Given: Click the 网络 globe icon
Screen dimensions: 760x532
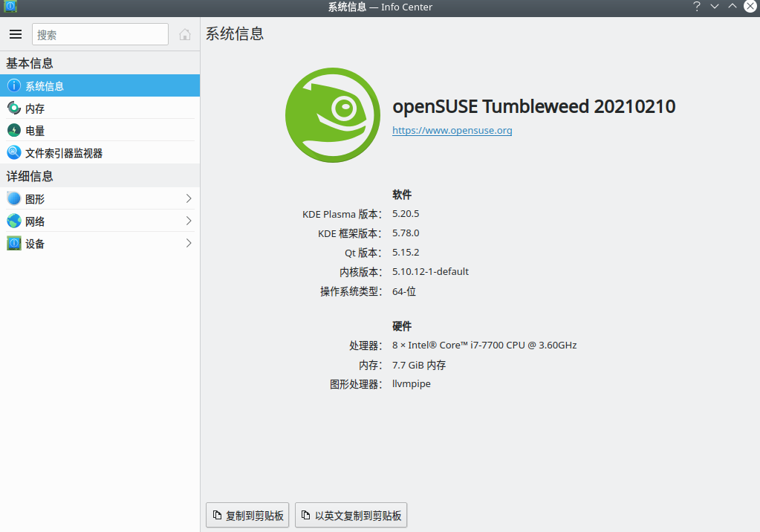Looking at the screenshot, I should (14, 221).
